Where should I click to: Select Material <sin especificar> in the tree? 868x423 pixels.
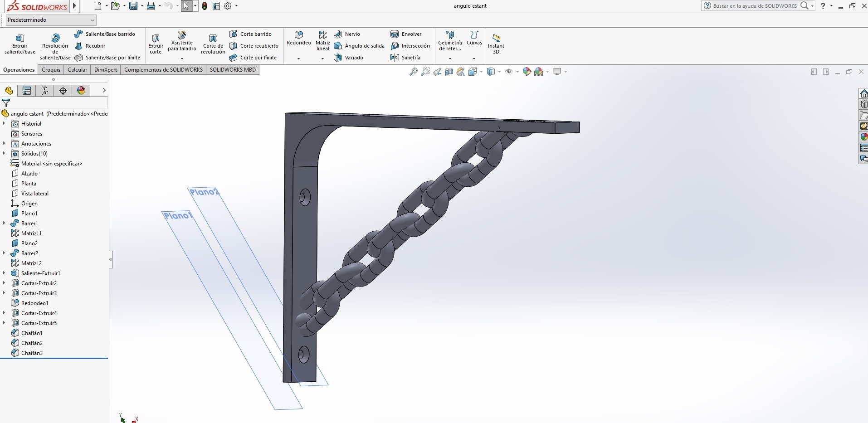(x=50, y=163)
